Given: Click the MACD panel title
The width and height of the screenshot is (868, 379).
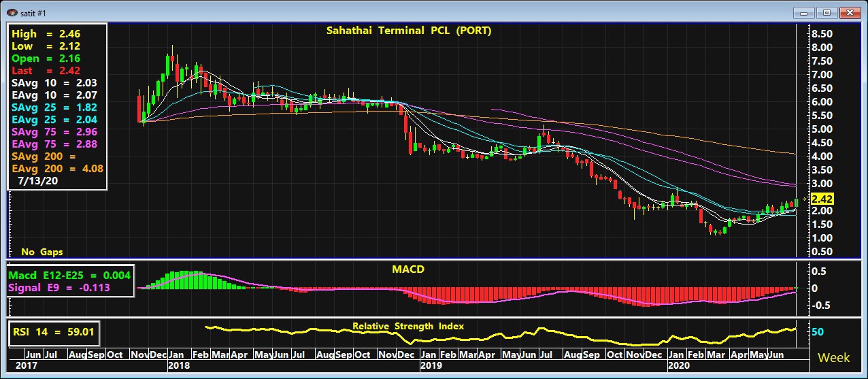Looking at the screenshot, I should pos(407,269).
